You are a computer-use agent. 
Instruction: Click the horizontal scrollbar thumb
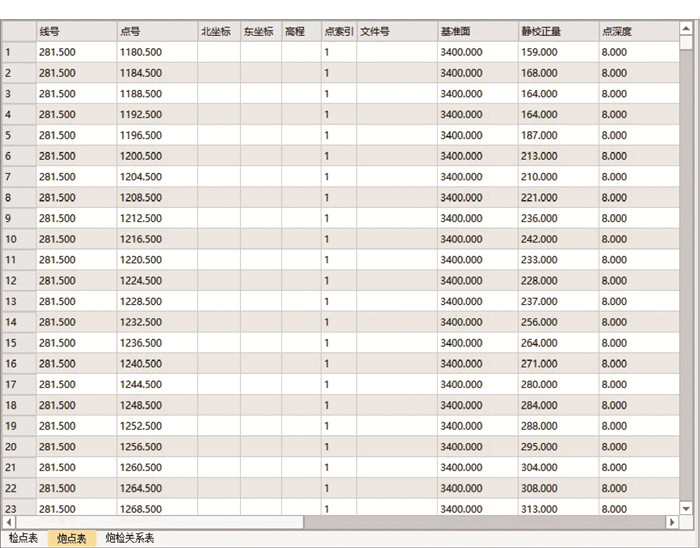coord(160,522)
